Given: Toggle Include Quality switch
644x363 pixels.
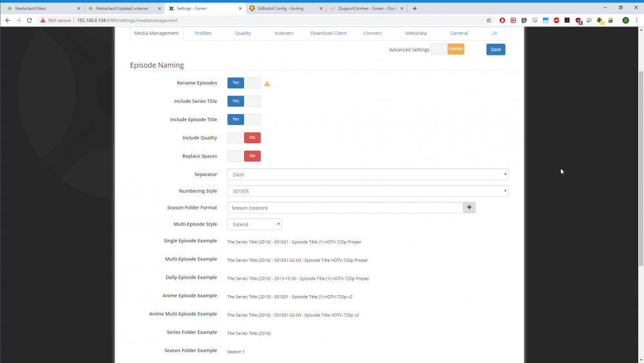Looking at the screenshot, I should pos(244,138).
